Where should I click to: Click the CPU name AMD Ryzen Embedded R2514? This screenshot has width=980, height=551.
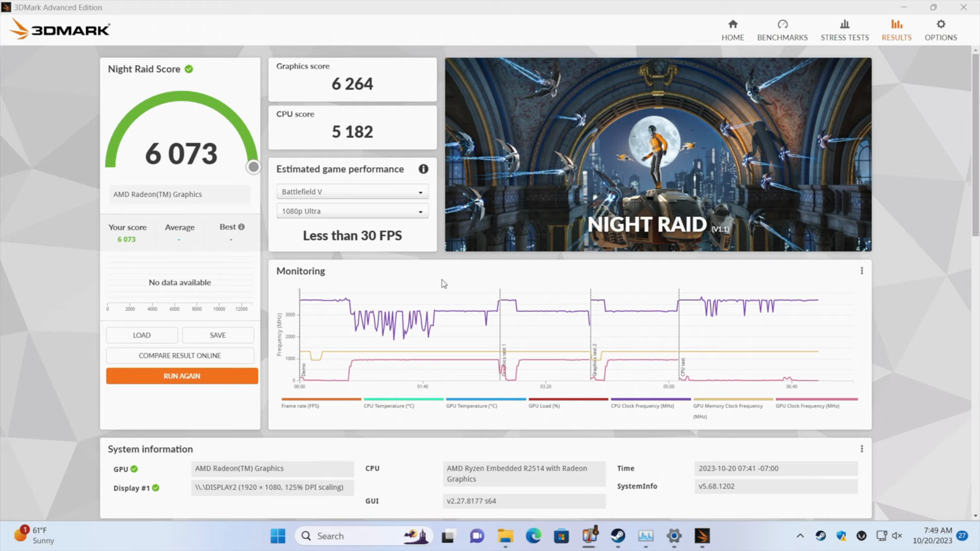524,473
